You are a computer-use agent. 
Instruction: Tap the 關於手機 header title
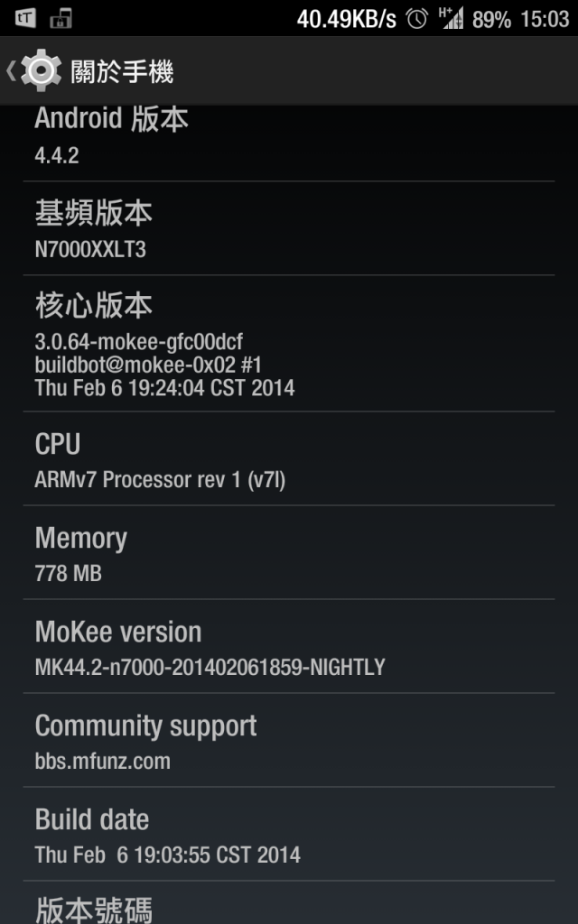122,71
